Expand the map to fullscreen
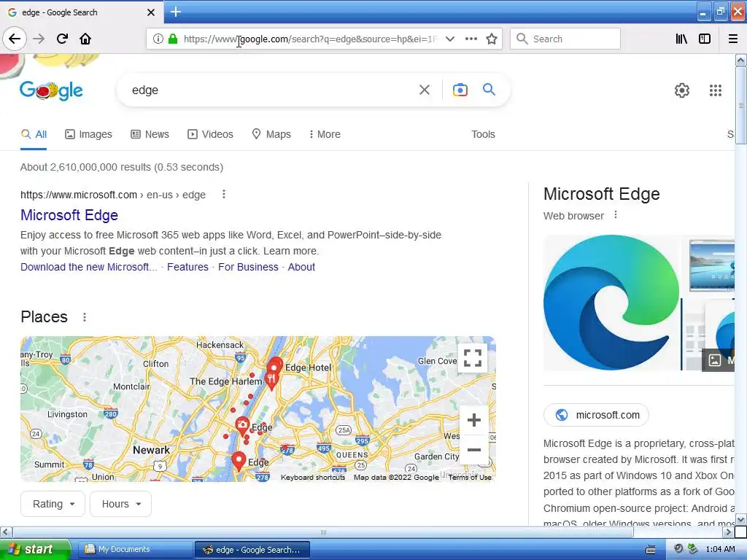 [473, 357]
